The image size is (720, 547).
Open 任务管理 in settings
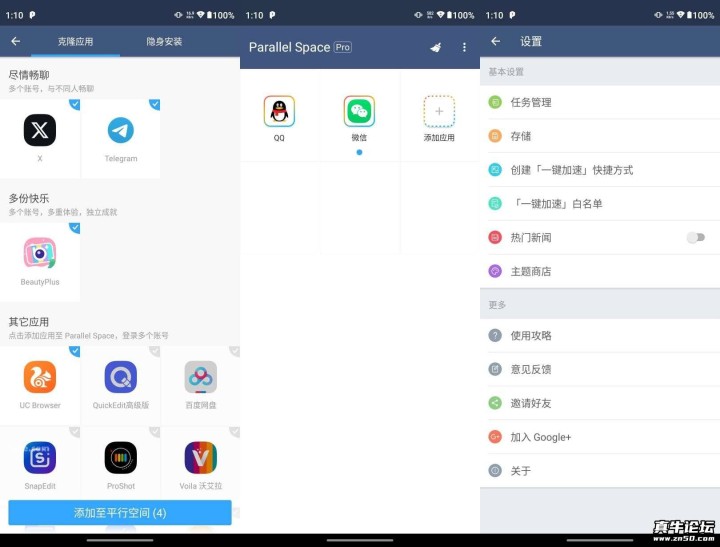(531, 102)
